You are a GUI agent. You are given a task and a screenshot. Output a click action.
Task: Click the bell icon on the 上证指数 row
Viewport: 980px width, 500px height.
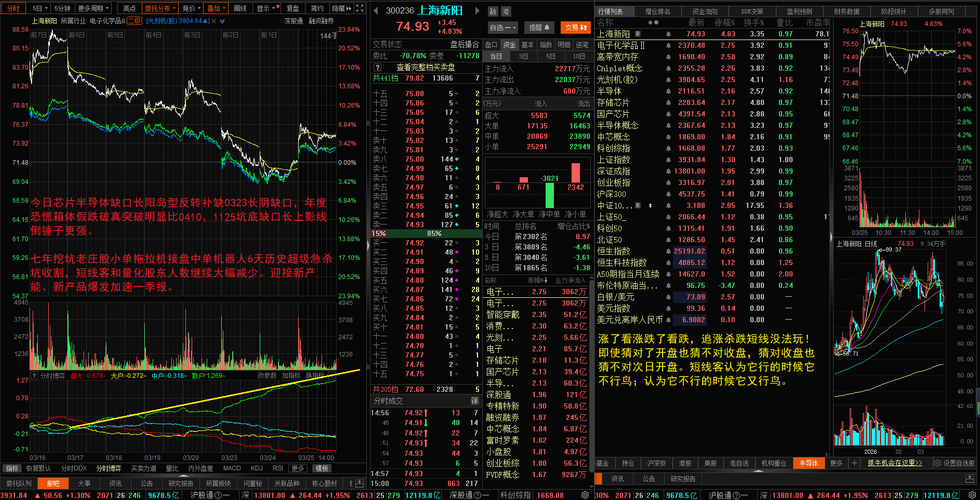668,159
